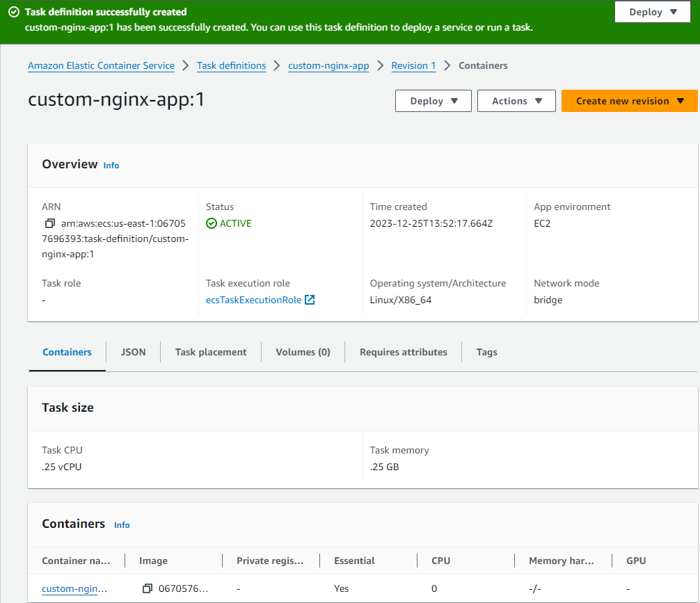
Task: Expand the Deploy menu beside Actions
Action: pos(433,101)
